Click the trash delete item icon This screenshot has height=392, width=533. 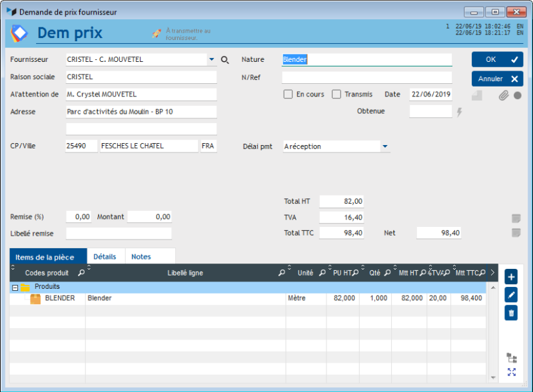point(511,313)
